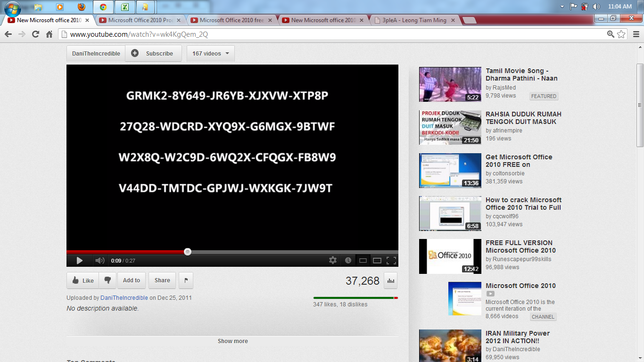Click the like/dislike ratio bar
Viewport: 644px width, 362px height.
click(x=355, y=298)
